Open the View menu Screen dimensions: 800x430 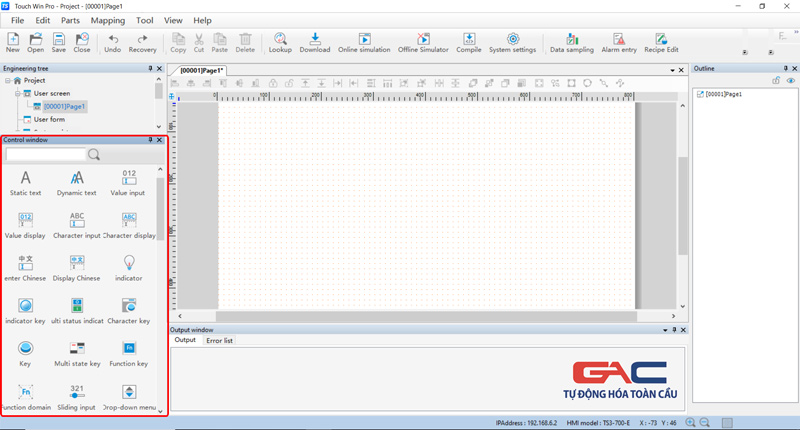coord(173,20)
